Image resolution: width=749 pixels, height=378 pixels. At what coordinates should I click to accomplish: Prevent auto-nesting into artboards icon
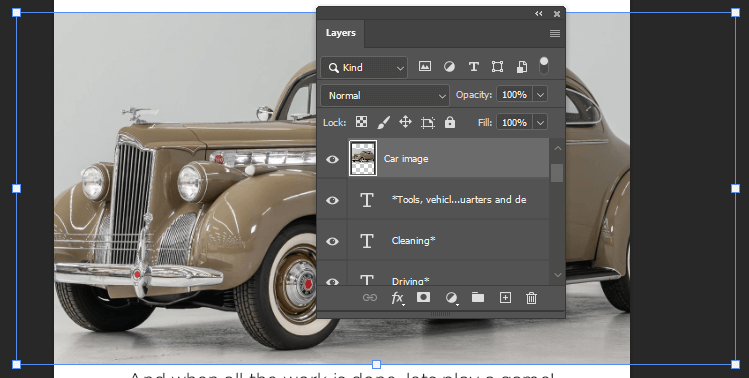click(428, 123)
